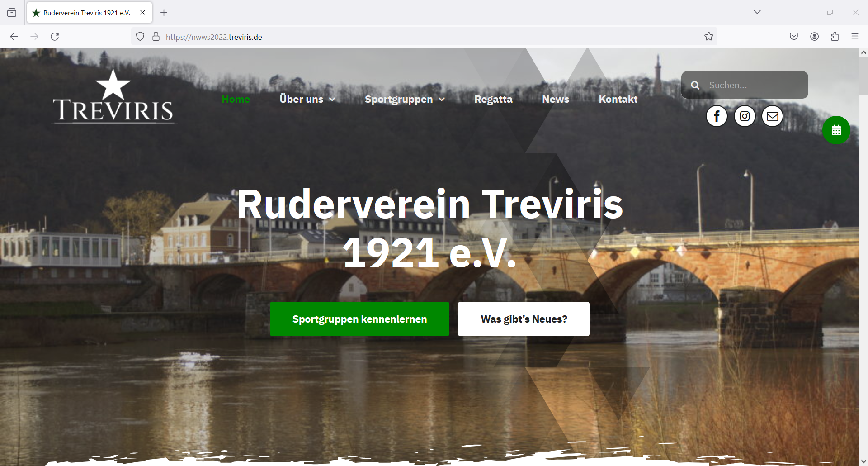Expand the Über uns dropdown

point(307,99)
